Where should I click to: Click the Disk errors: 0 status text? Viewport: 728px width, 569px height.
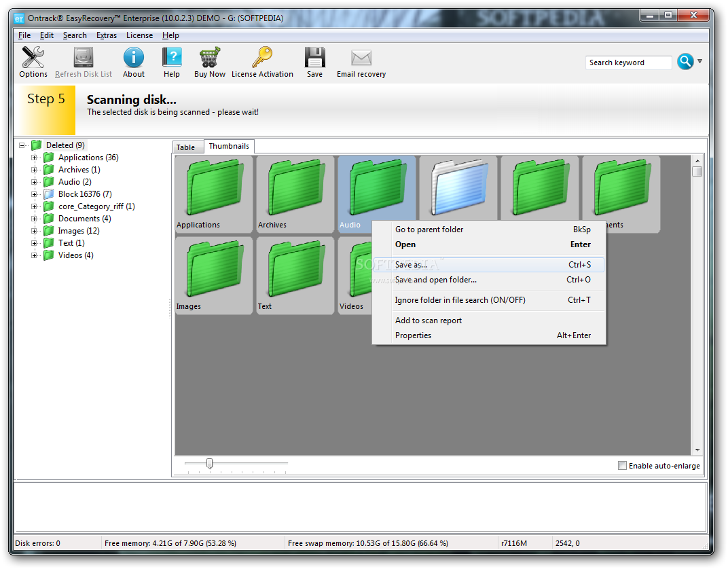tap(37, 543)
